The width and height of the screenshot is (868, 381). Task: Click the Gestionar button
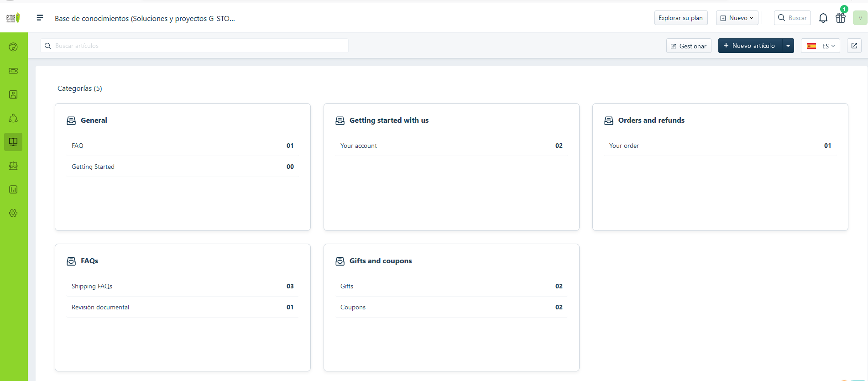[688, 46]
